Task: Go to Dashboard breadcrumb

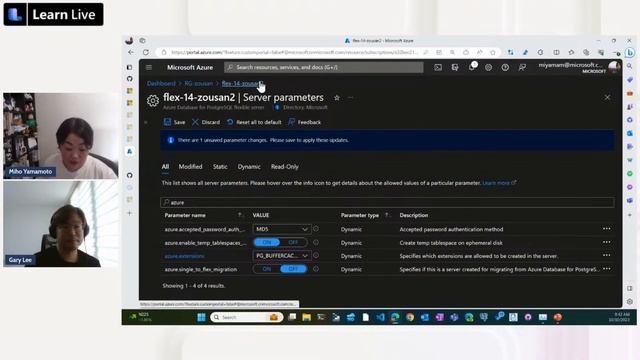Action: (x=161, y=83)
